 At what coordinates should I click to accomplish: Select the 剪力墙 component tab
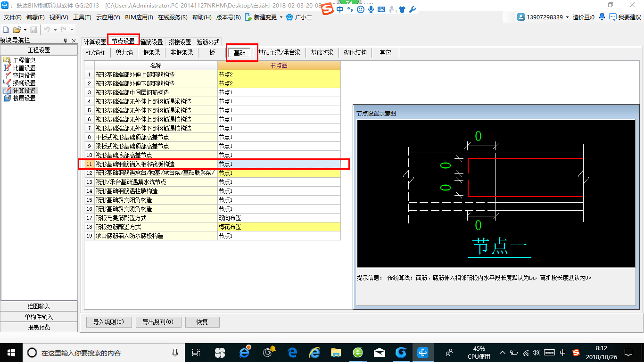(x=124, y=52)
